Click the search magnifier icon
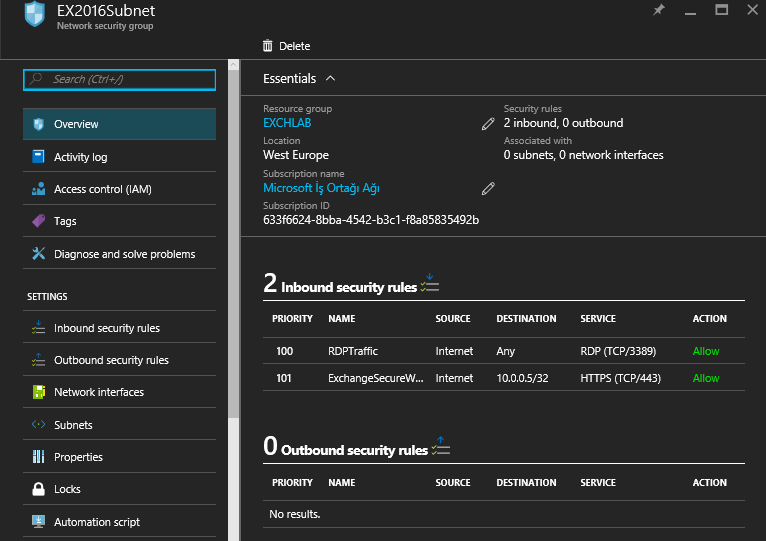This screenshot has width=766, height=541. tap(36, 79)
